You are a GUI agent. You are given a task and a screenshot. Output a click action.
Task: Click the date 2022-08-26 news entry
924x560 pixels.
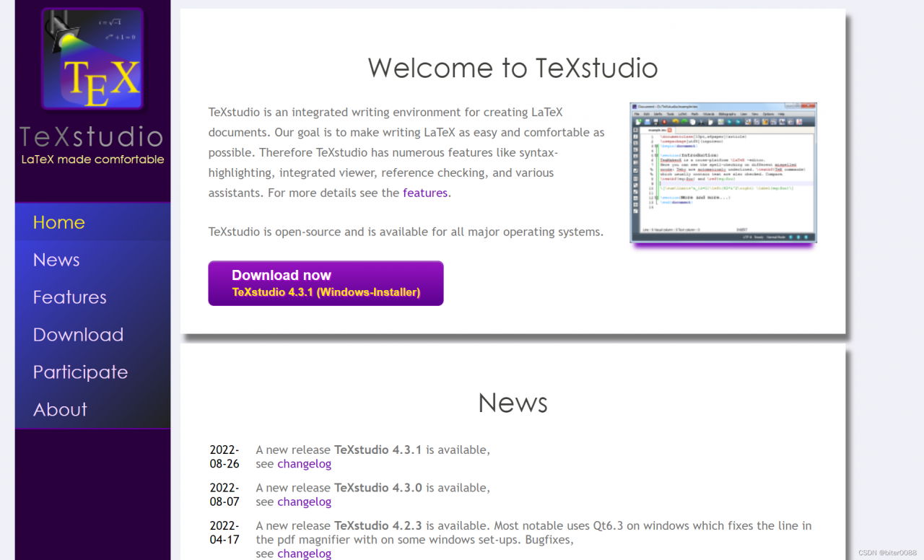(x=225, y=457)
